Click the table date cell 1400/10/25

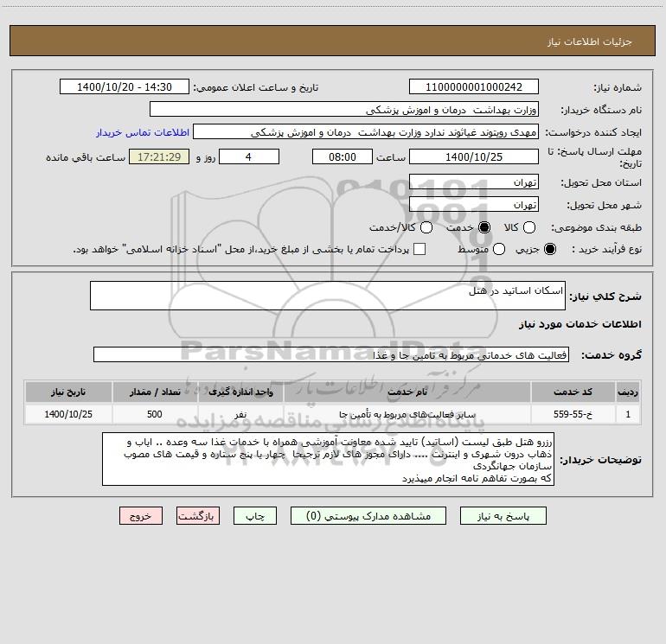pos(68,414)
